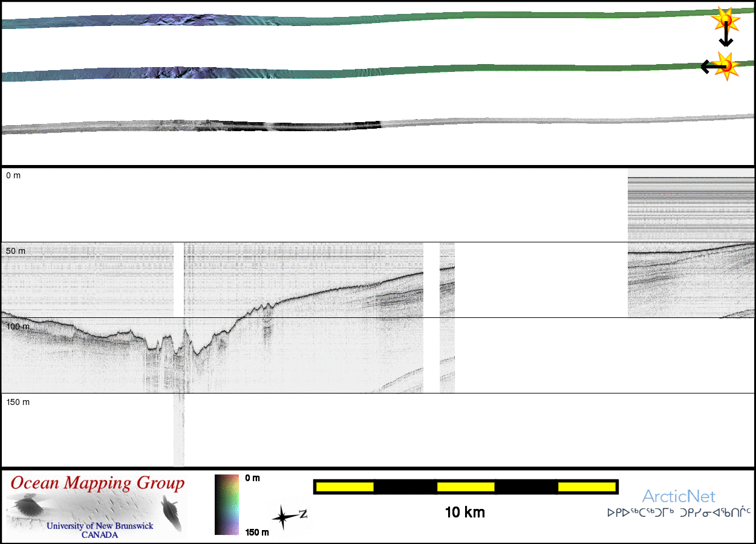Click the 50 m depth label
This screenshot has width=756, height=544.
click(16, 251)
